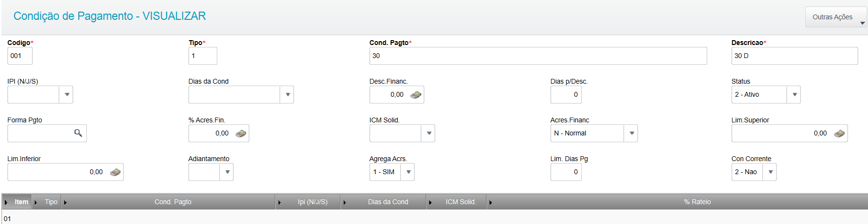The height and width of the screenshot is (224, 868).
Task: Click the Descricao field containing 30 D
Action: 794,56
